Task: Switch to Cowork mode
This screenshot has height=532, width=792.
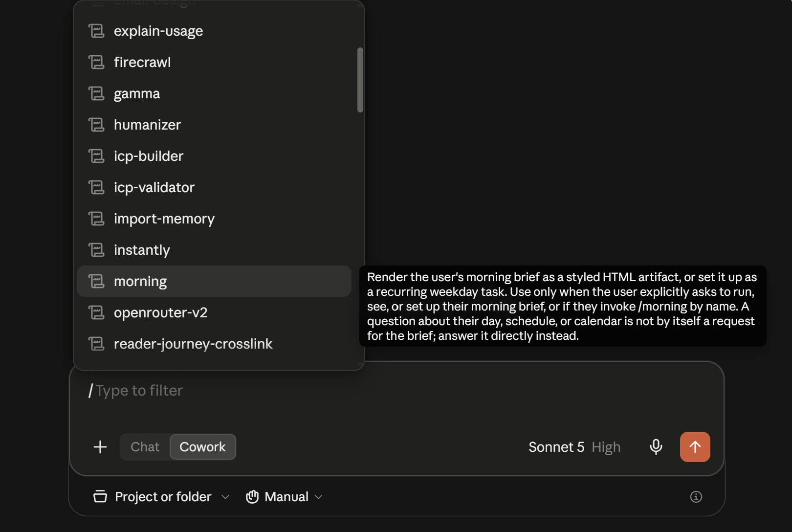Action: pos(202,447)
